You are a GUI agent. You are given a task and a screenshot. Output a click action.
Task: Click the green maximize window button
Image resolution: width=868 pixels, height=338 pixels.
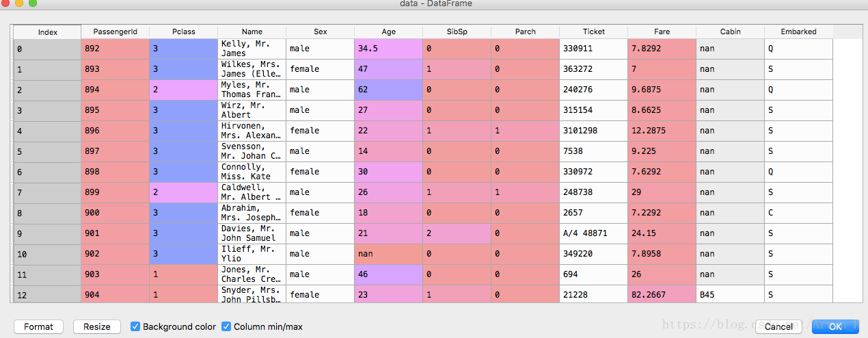coord(32,3)
